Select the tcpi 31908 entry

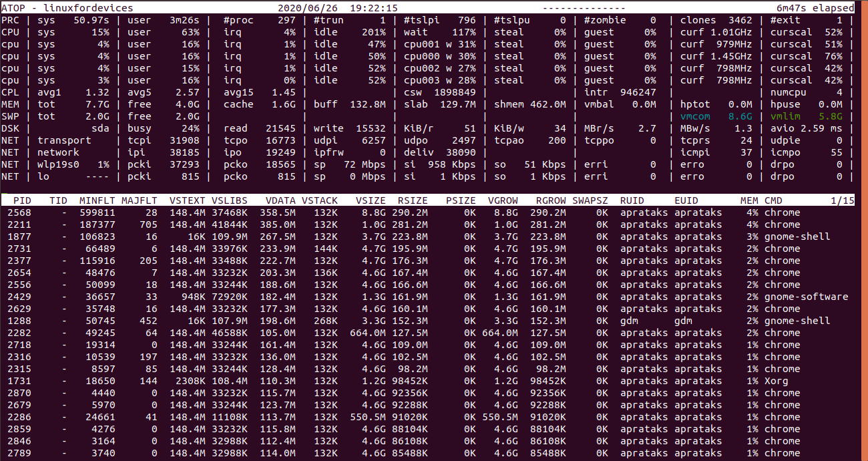coord(164,140)
